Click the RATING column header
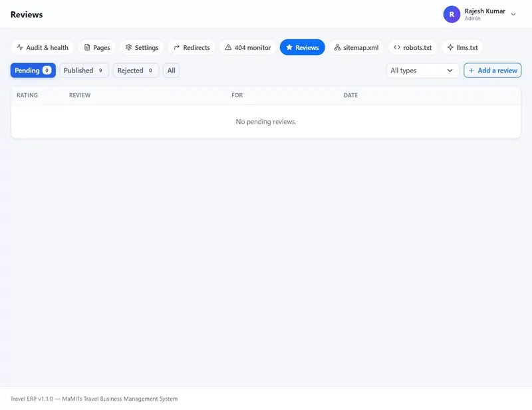532x410 pixels. point(27,95)
